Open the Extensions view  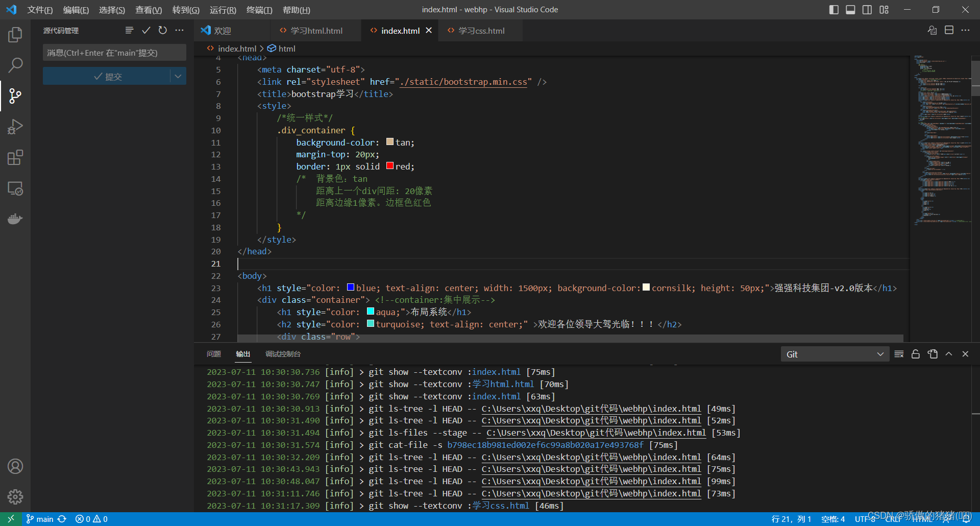(15, 157)
